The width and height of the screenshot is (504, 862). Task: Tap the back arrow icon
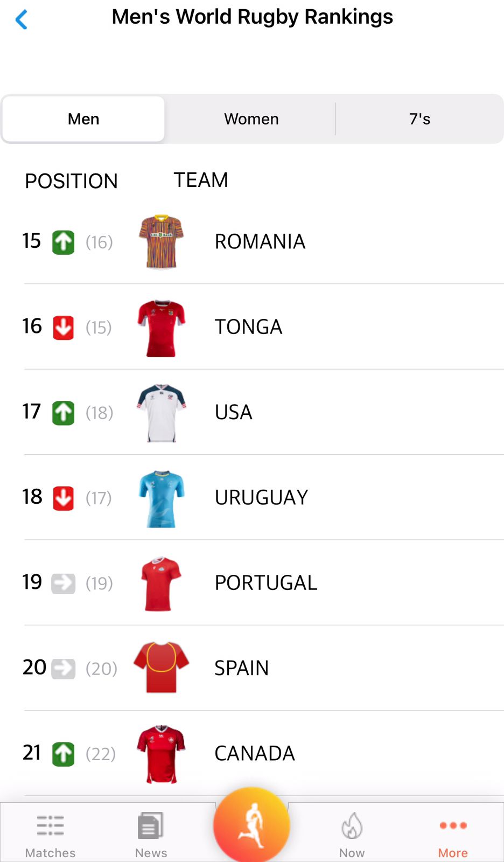tap(22, 20)
